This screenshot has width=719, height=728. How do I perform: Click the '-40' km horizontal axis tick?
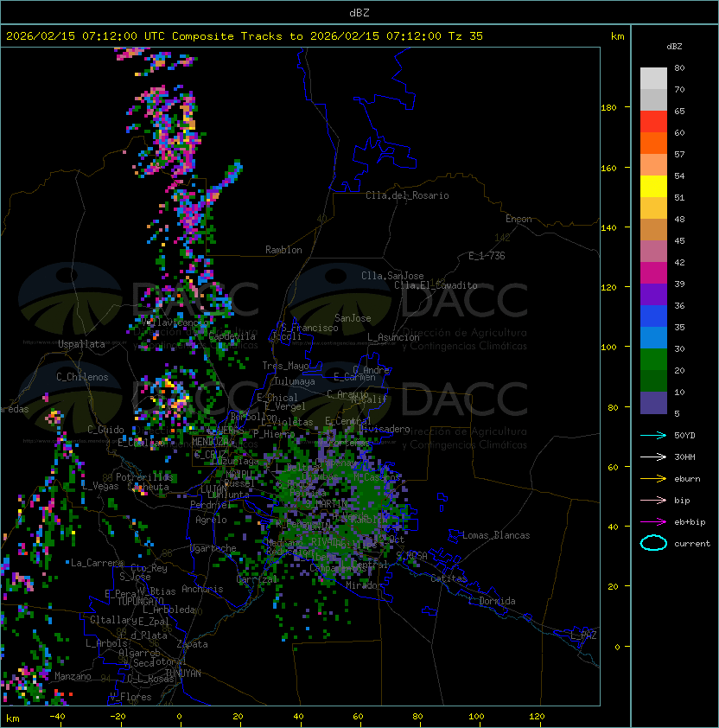(x=57, y=717)
